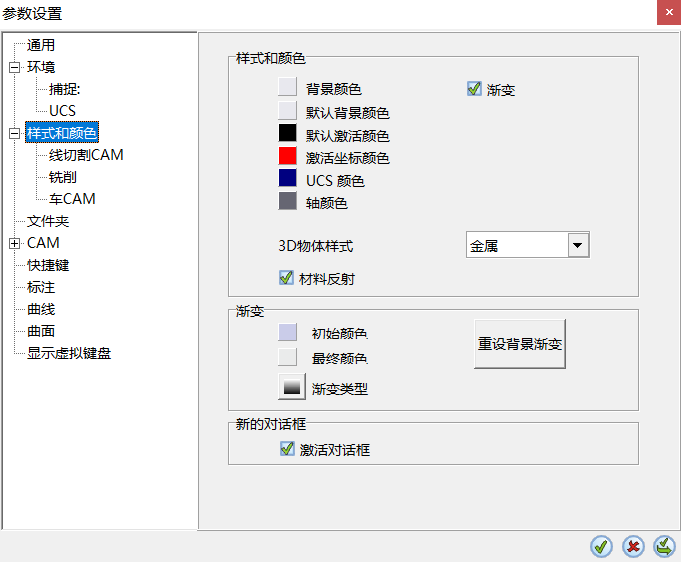681x562 pixels.
Task: Click the 渐变类型 label
Action: click(340, 389)
